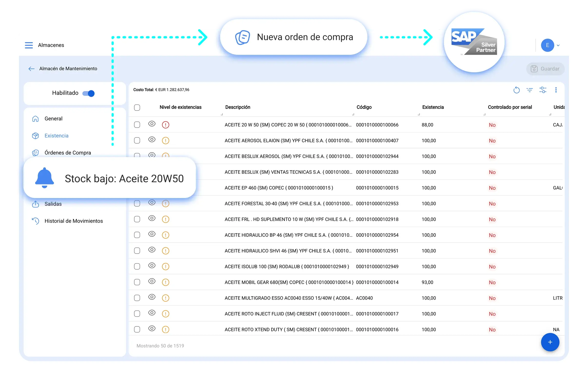View details eye icon for ACEITE ISOLUB 100
Viewport: 588px width, 380px height.
[152, 265]
